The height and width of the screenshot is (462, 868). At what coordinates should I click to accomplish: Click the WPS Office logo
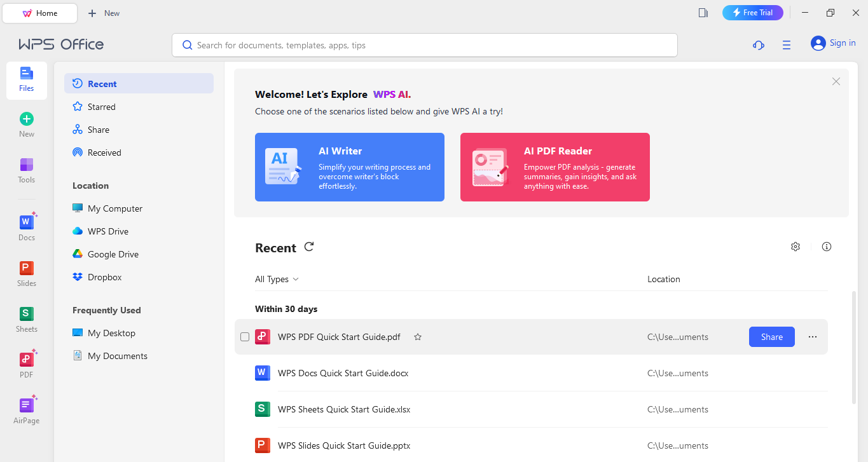click(x=61, y=44)
